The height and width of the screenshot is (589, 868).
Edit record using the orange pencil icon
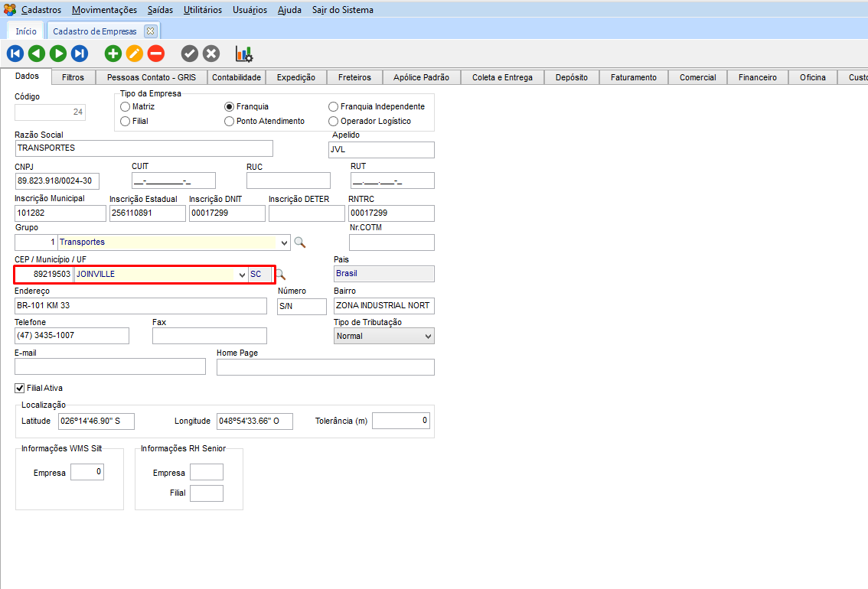click(135, 54)
